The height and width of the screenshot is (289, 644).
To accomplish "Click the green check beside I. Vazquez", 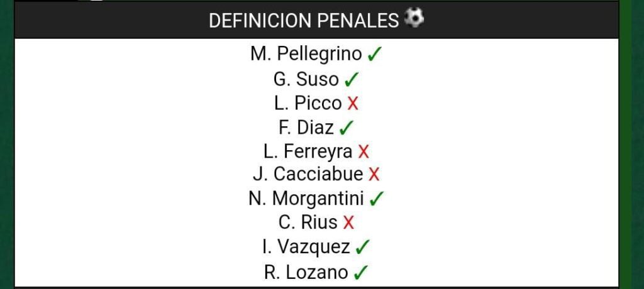I will [x=362, y=248].
